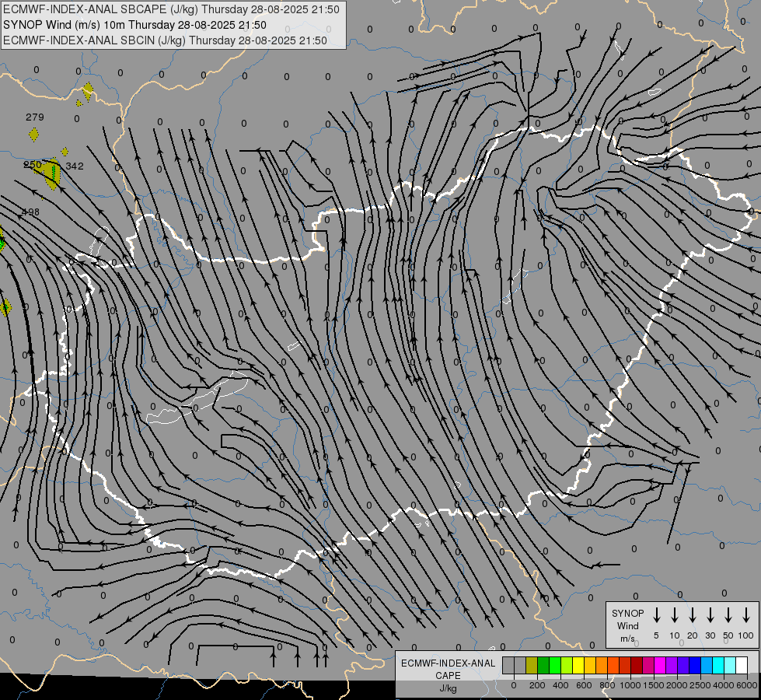Image resolution: width=761 pixels, height=700 pixels.
Task: Click the CAPE value 279 on the map
Action: pyautogui.click(x=35, y=117)
